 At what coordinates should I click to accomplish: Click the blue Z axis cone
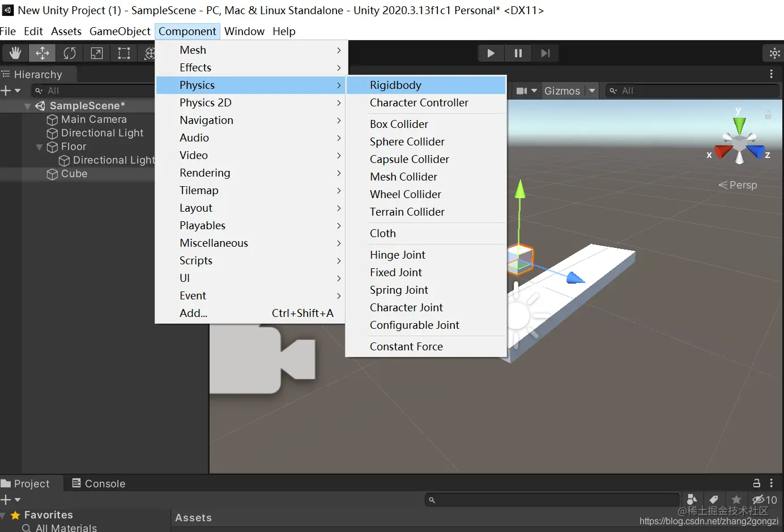(x=755, y=151)
